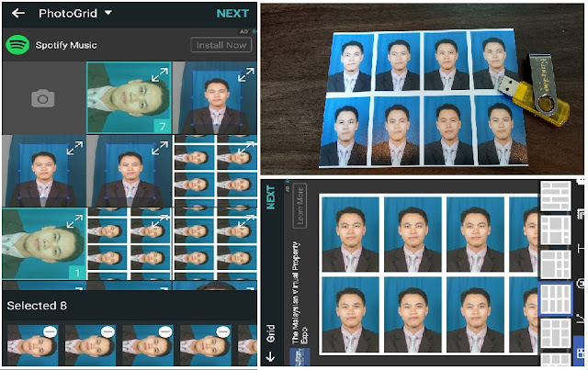Tap the first photo in the Selected tray

[x=32, y=345]
